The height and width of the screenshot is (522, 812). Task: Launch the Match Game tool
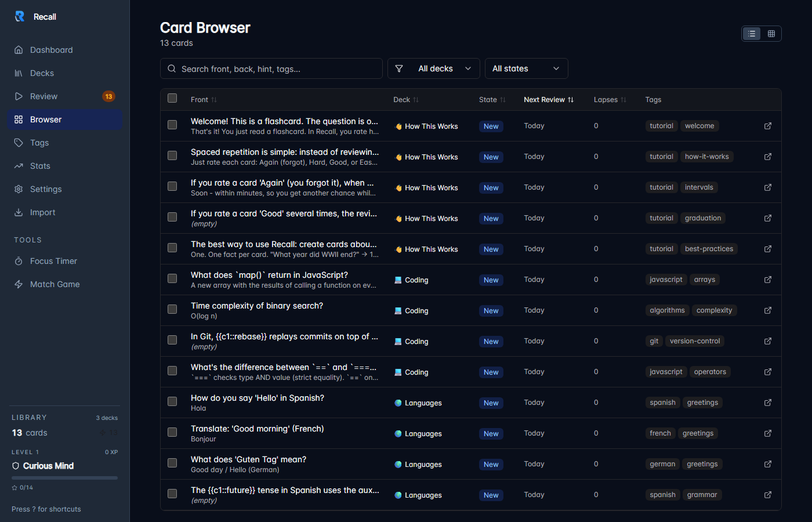[x=65, y=284]
